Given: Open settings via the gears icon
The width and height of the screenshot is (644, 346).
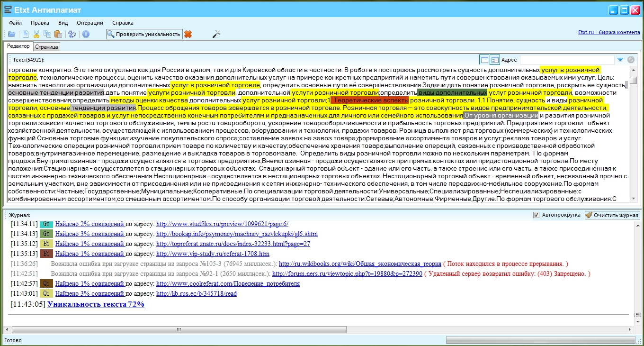Looking at the screenshot, I should (72, 34).
